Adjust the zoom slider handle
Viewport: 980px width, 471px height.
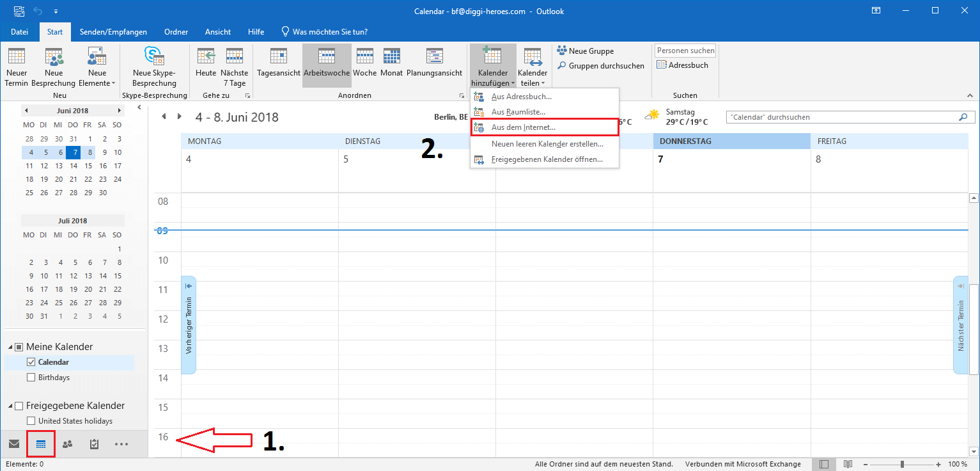pos(902,464)
